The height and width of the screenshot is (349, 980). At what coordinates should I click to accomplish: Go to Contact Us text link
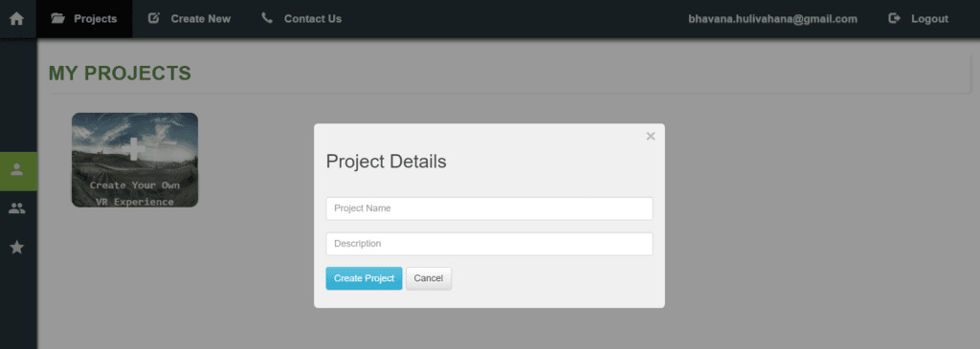click(313, 19)
